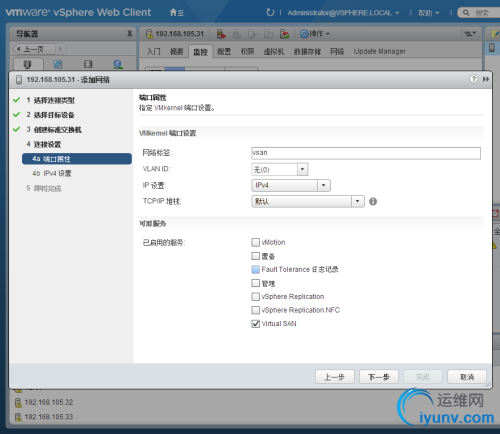Open the storage navigator tab
Viewport: 500px width, 434px height.
point(88,64)
